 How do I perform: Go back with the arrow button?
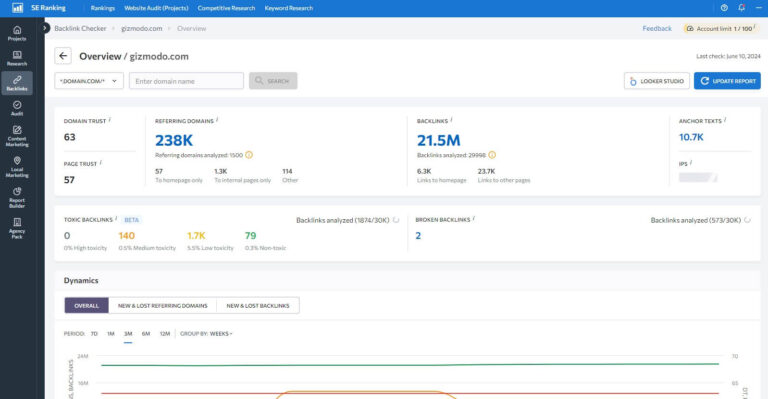63,56
